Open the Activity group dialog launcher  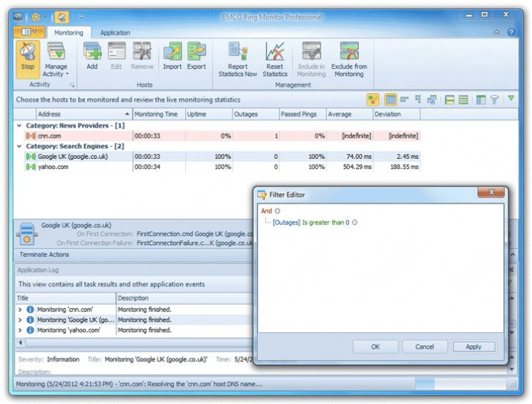tap(72, 85)
